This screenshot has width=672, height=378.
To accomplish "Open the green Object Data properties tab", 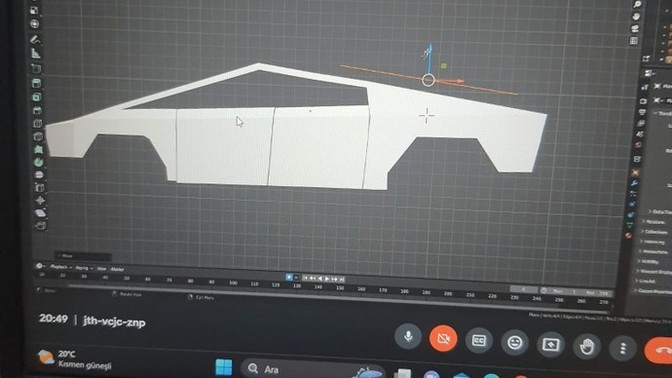I will tap(630, 225).
